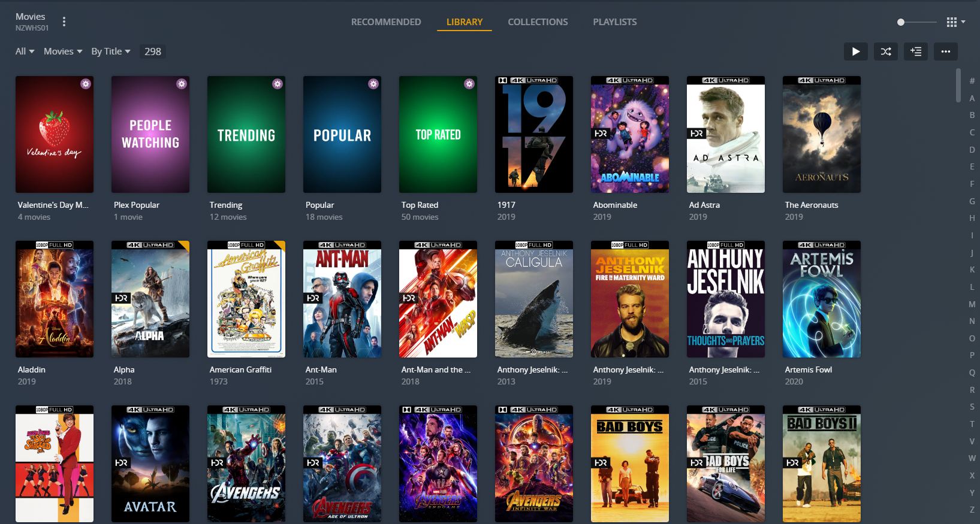Switch to the Collections tab
The image size is (980, 524).
[x=538, y=22]
